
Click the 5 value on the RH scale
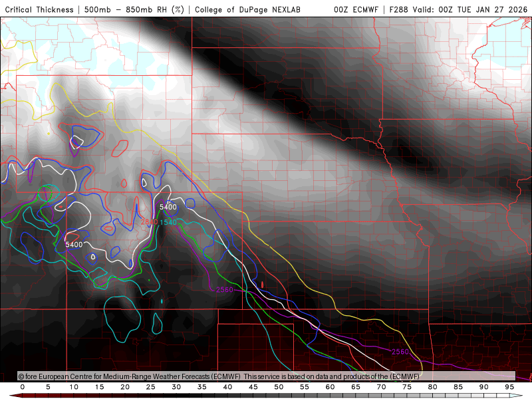point(48,387)
